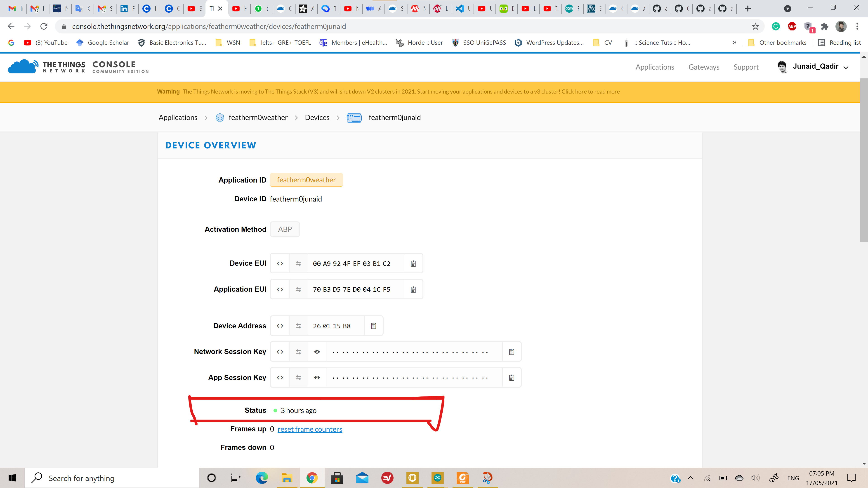Toggle hex format for Device Address
Screen dimensions: 868x488
pos(280,326)
